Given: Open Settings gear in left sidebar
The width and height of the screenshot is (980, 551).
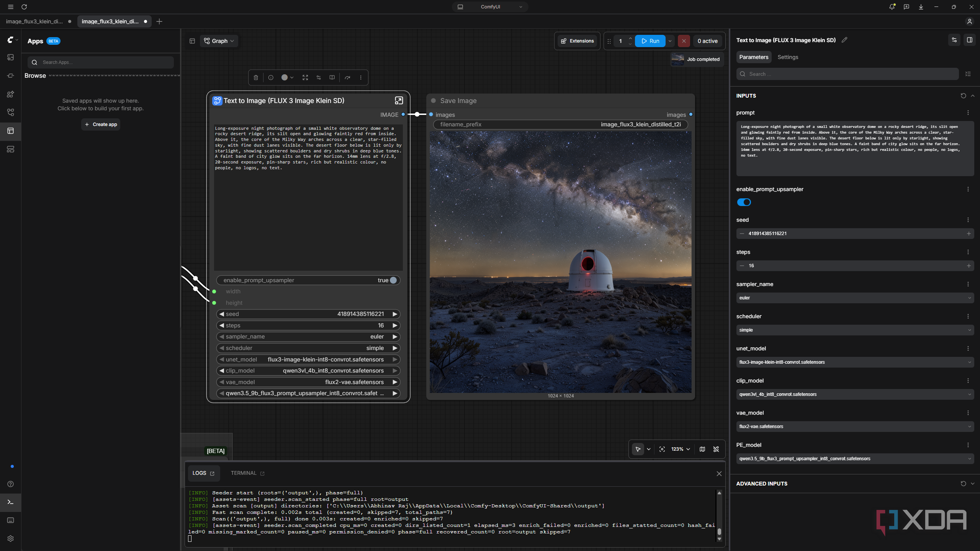Looking at the screenshot, I should point(11,539).
